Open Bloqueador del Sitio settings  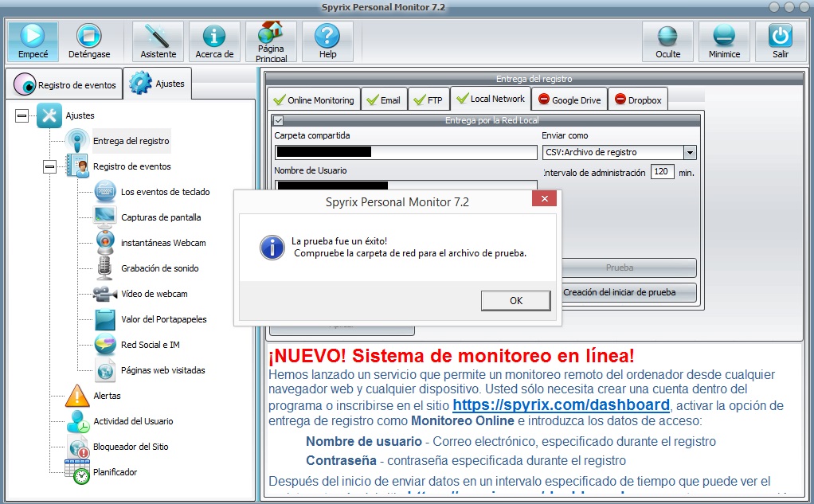(x=131, y=446)
